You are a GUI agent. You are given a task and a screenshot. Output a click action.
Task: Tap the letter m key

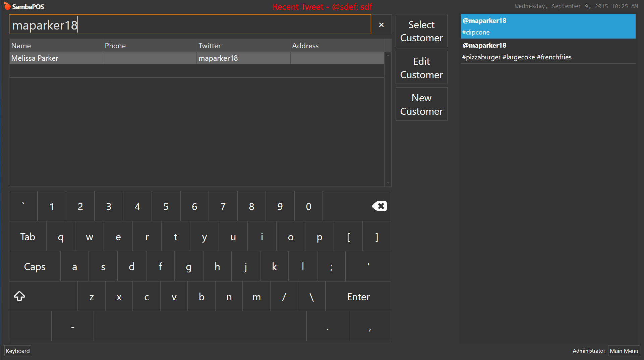[256, 296]
